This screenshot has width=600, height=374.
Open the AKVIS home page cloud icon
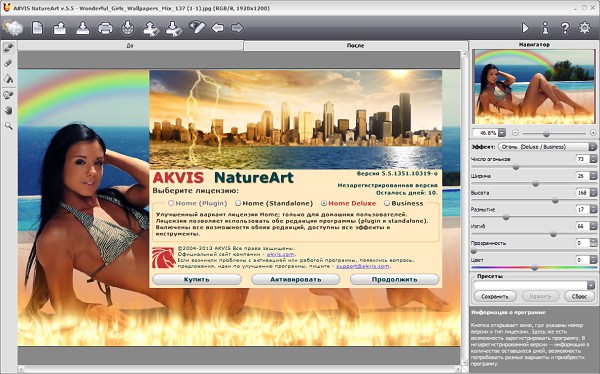(x=13, y=28)
